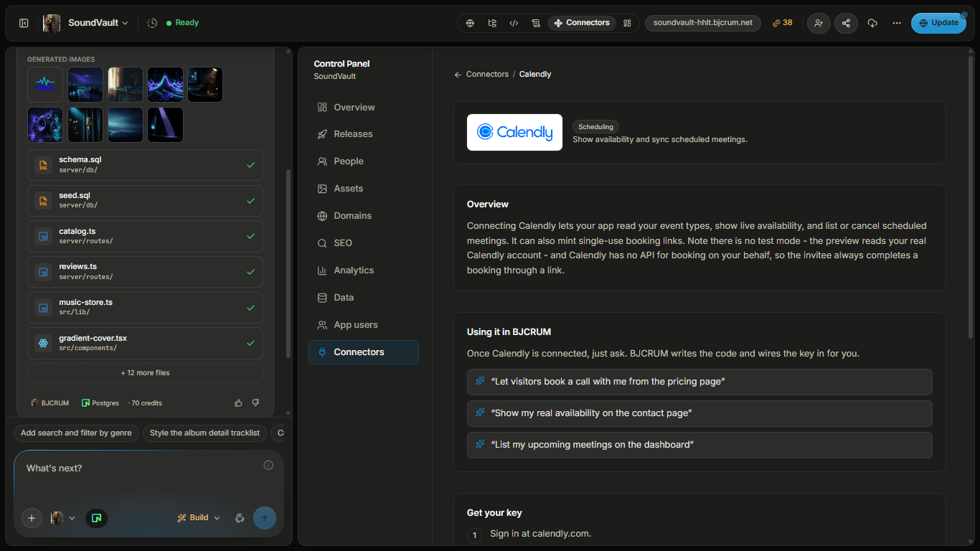Switch to the code view icon
This screenshot has width=980, height=551.
coord(514,23)
